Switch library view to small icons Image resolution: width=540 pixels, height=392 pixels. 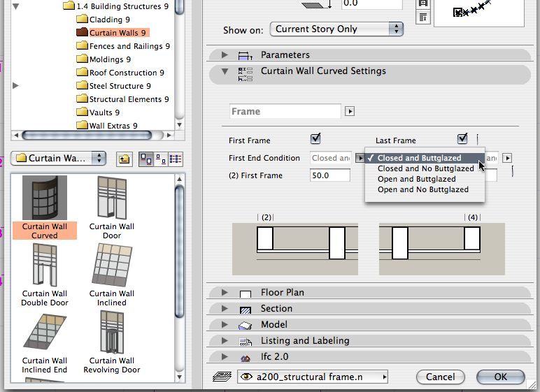click(160, 159)
